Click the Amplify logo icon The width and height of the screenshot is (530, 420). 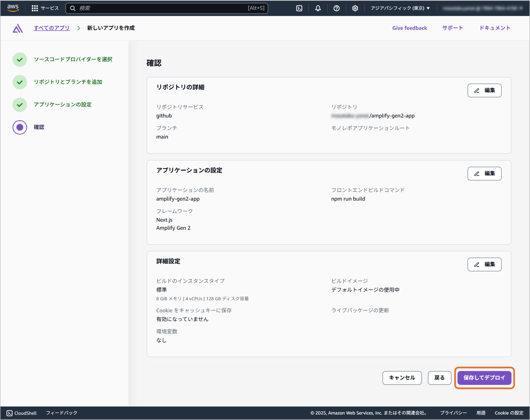click(x=18, y=28)
